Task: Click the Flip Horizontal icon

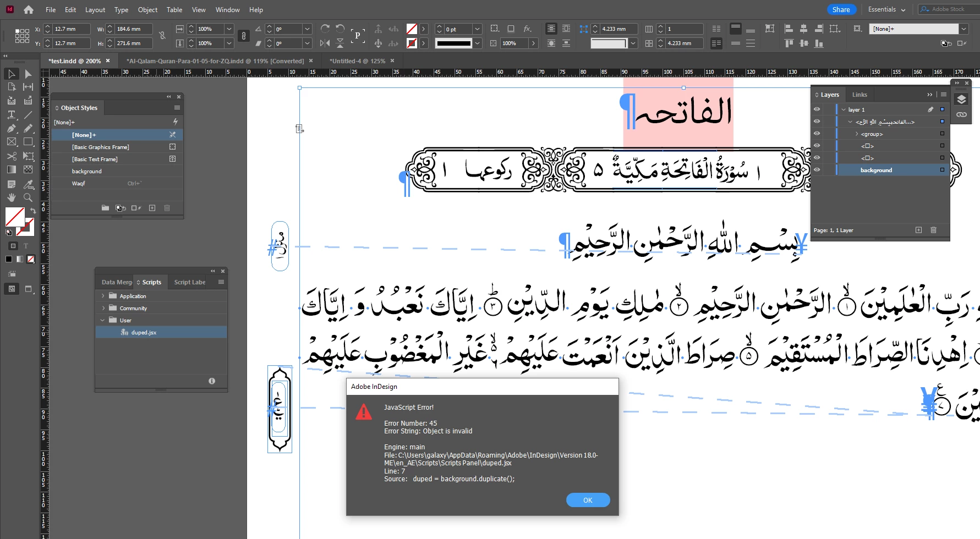Action: [325, 43]
